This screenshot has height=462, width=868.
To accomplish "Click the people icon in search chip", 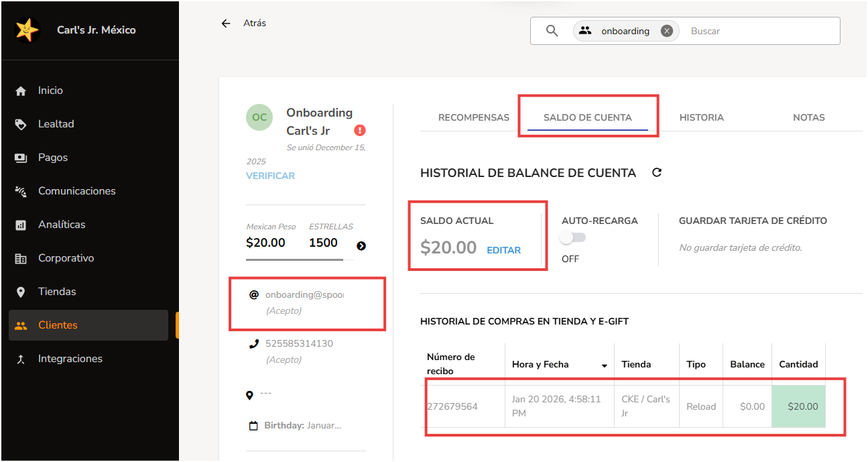I will [585, 31].
